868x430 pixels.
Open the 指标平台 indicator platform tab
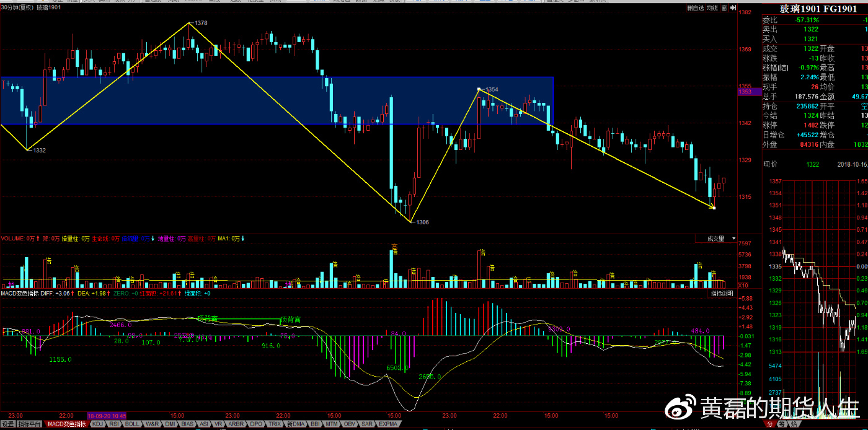(x=30, y=424)
